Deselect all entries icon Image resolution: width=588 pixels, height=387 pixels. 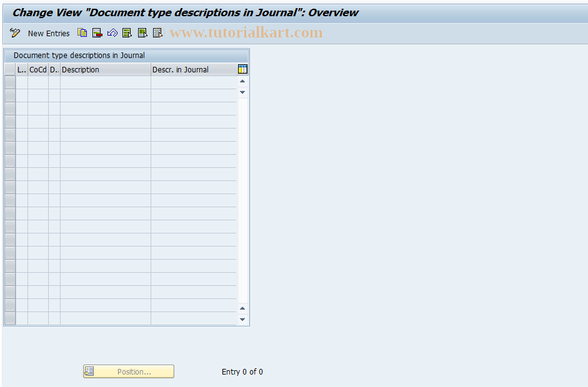point(158,33)
